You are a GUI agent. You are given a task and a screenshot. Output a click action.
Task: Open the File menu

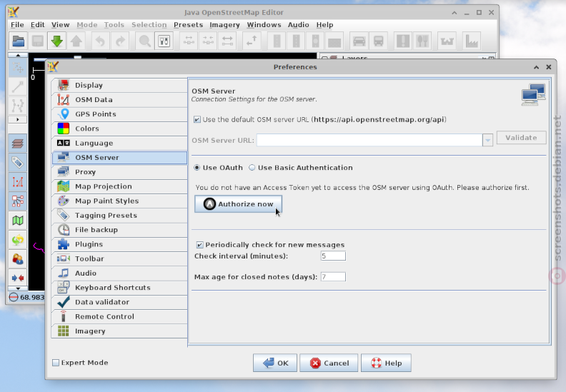point(17,25)
